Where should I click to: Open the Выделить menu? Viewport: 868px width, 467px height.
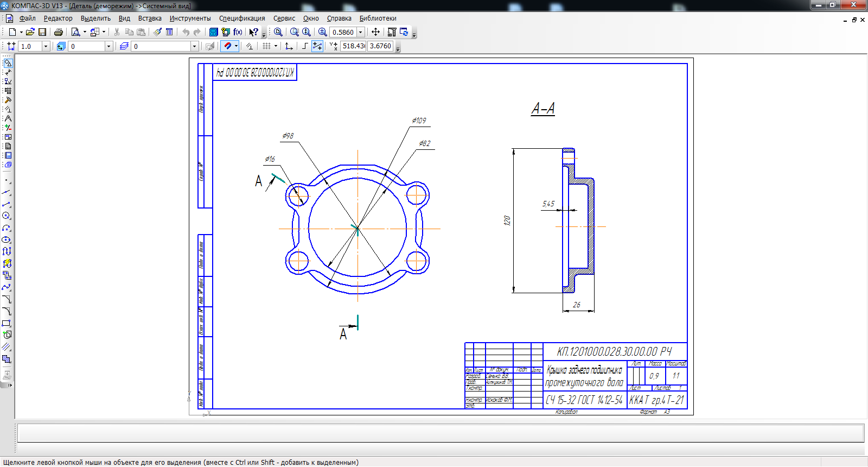[95, 18]
